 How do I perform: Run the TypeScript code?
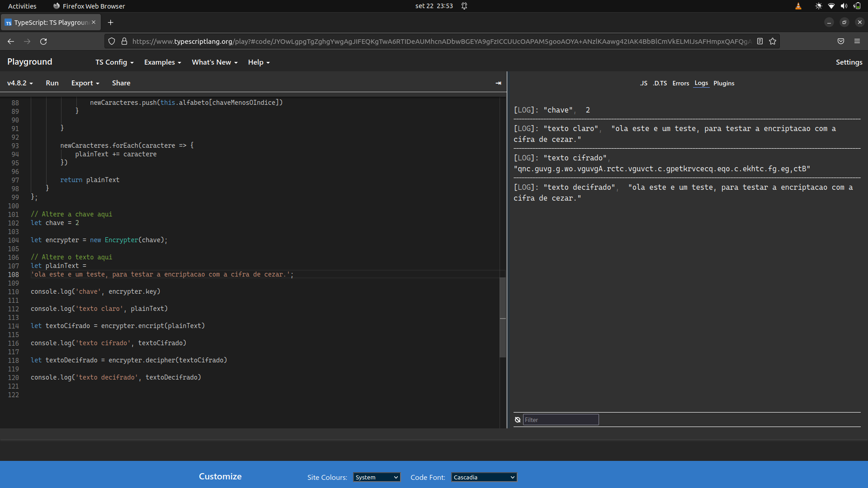click(x=52, y=83)
